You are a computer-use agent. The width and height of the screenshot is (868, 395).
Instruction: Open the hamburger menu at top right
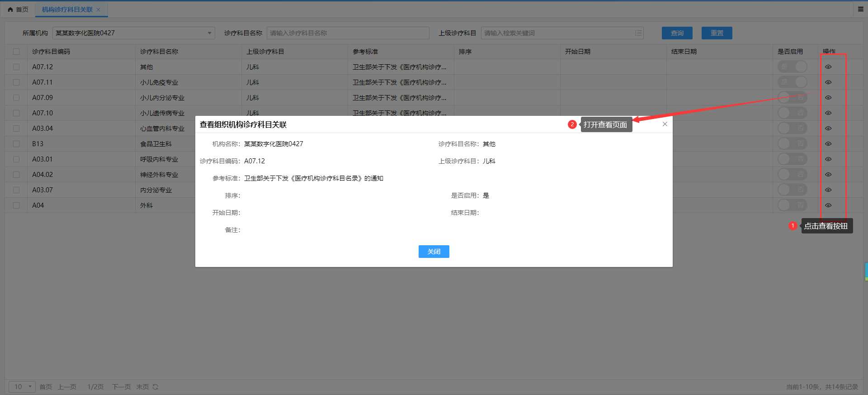point(861,9)
